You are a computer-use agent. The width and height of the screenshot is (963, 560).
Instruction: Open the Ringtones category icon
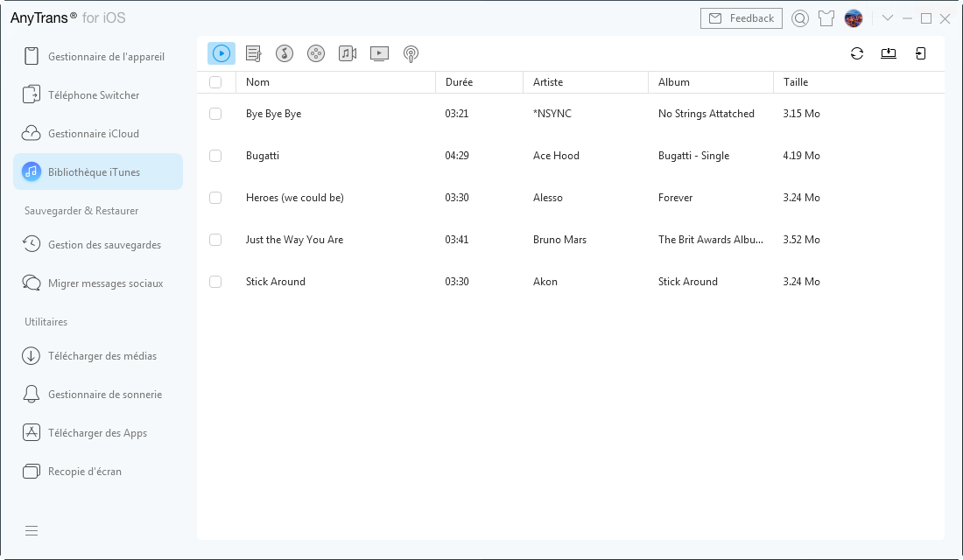point(285,53)
